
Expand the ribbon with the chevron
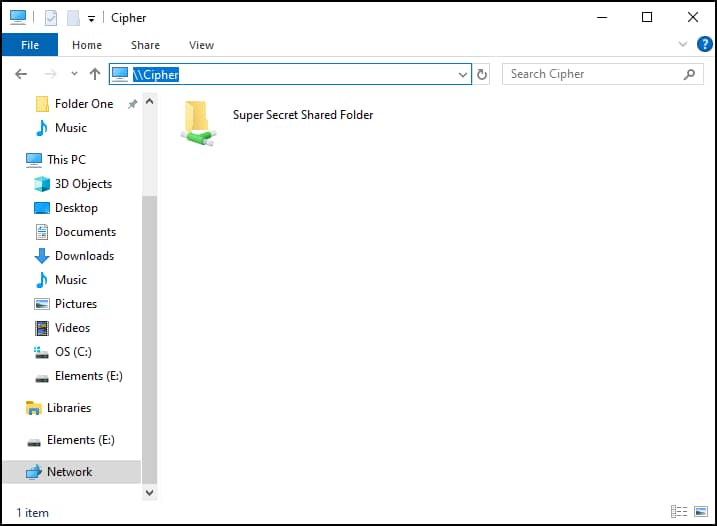pos(683,44)
